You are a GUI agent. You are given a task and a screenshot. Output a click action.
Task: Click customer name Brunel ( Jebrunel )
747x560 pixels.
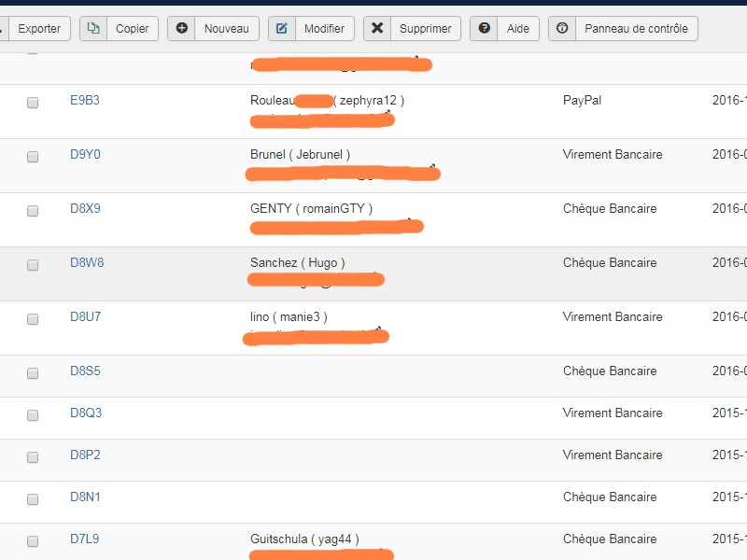coord(300,155)
